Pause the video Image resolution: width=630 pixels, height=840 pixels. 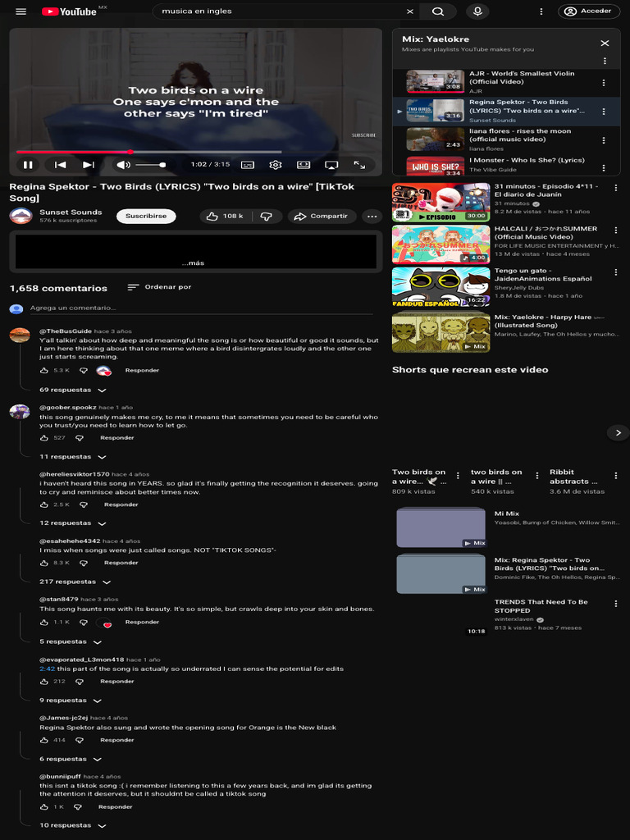click(28, 165)
